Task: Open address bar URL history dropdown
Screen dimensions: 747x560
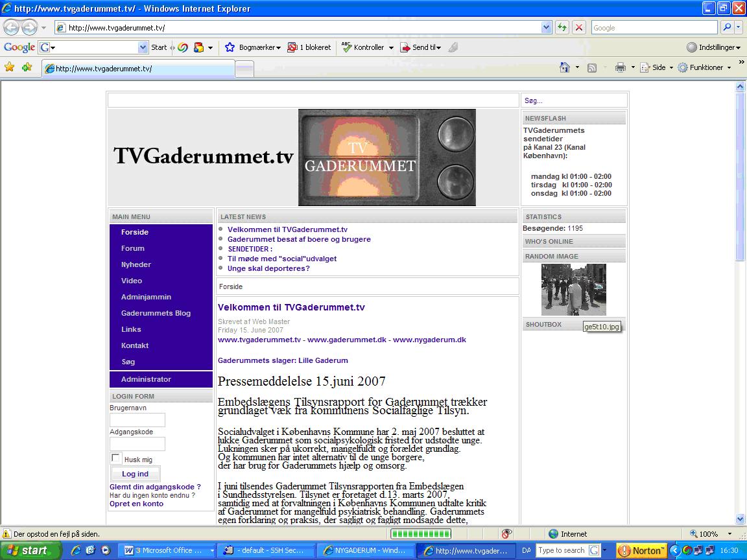Action: pyautogui.click(x=547, y=27)
